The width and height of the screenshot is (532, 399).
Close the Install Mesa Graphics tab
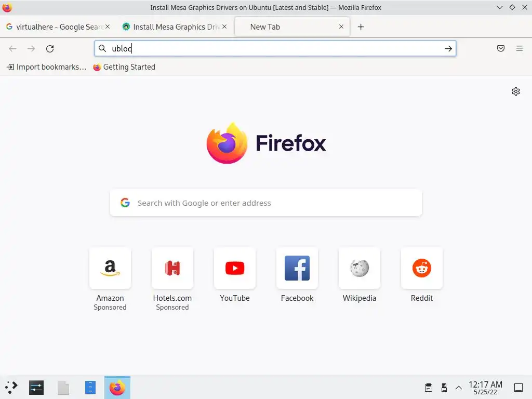click(224, 26)
